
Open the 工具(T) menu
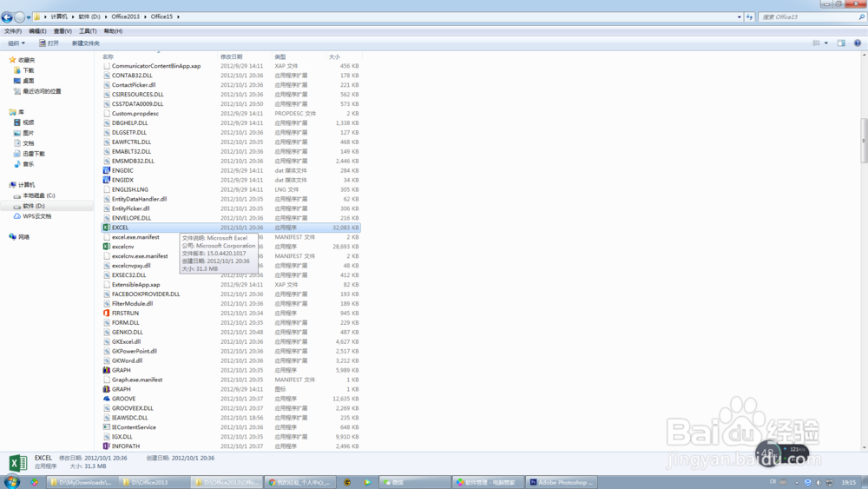[x=88, y=31]
